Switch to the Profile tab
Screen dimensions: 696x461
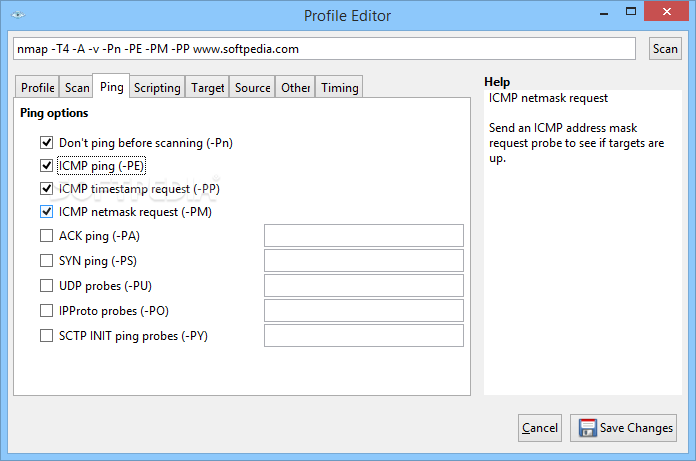click(x=37, y=87)
